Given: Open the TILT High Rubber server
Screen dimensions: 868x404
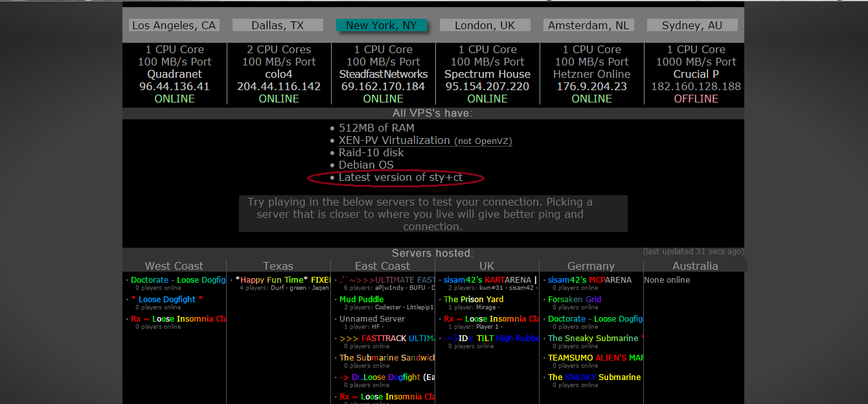Looking at the screenshot, I should 491,339.
